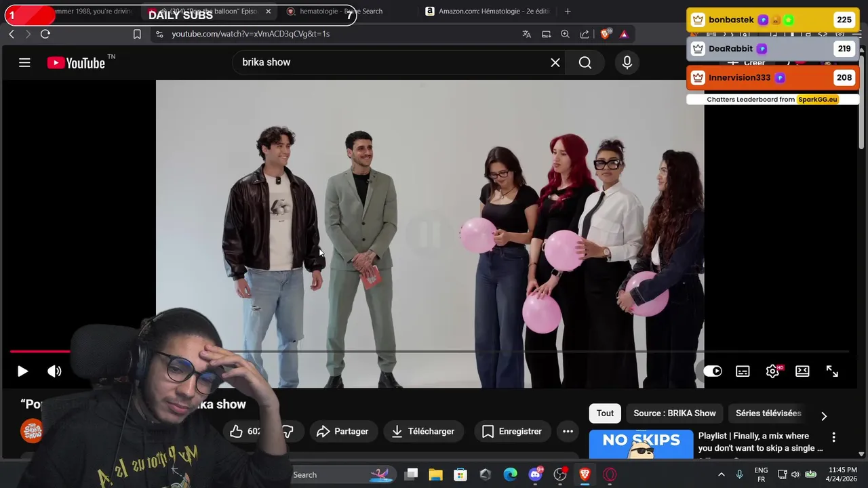Open File Explorer from the taskbar
The height and width of the screenshot is (488, 868).
[x=435, y=474]
